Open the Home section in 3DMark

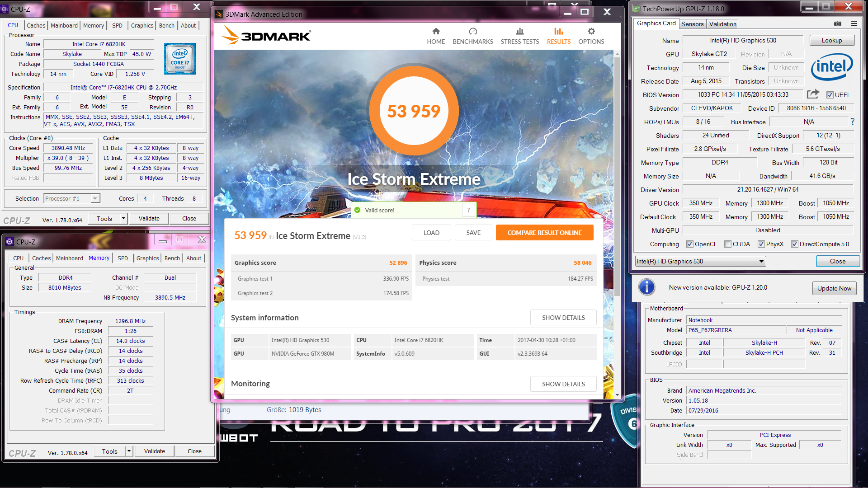(x=436, y=36)
